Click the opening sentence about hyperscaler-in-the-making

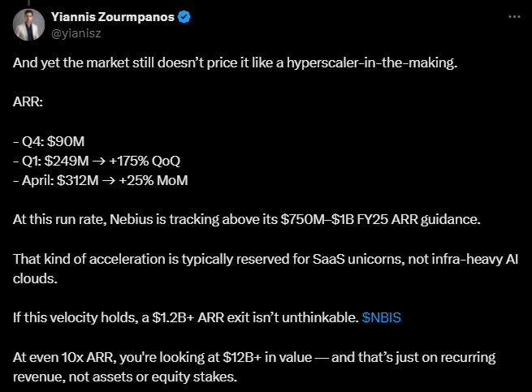pos(236,63)
